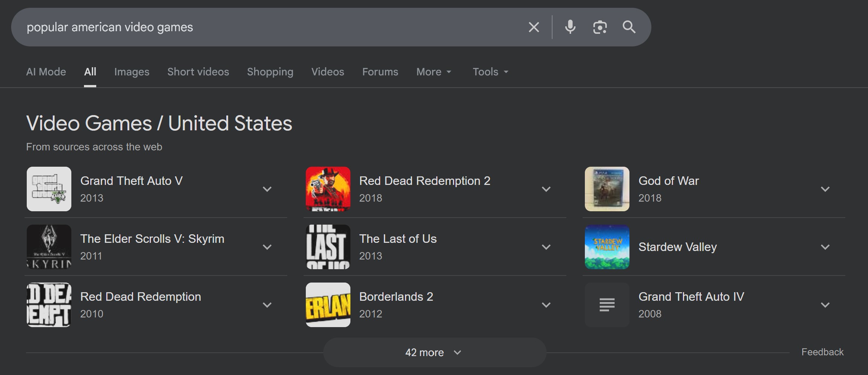This screenshot has height=375, width=868.
Task: Open the God of War title
Action: coord(668,181)
